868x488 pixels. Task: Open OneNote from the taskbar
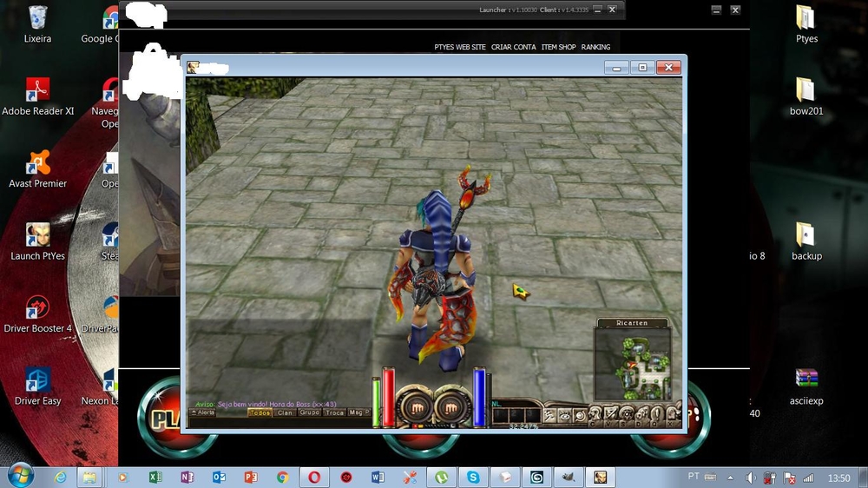point(187,477)
